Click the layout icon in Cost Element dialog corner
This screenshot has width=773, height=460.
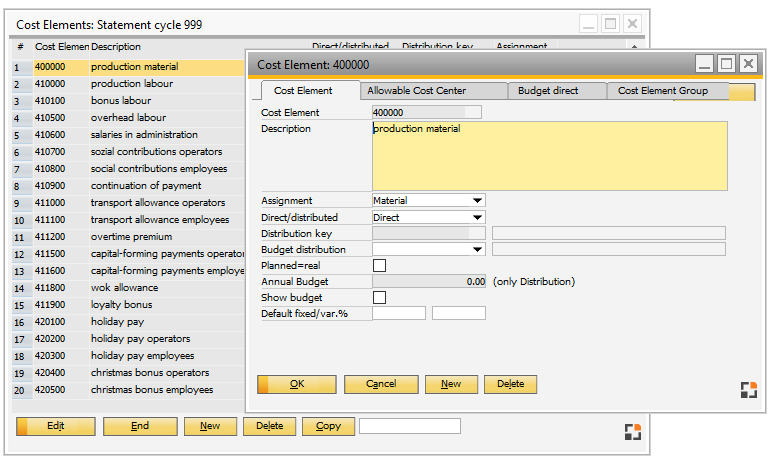click(x=749, y=390)
